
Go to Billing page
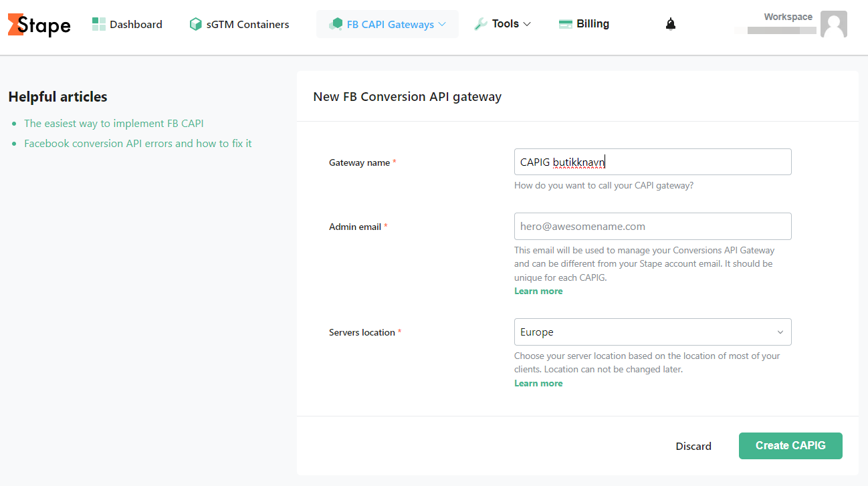click(593, 24)
